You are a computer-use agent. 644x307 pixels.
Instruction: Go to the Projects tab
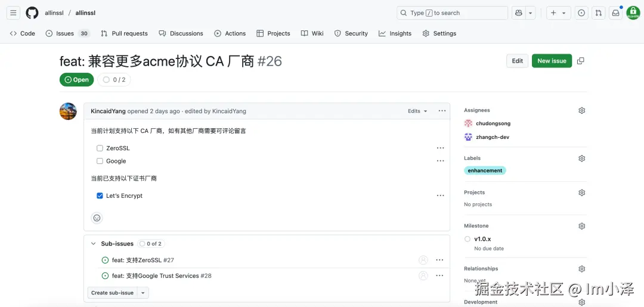pos(274,33)
